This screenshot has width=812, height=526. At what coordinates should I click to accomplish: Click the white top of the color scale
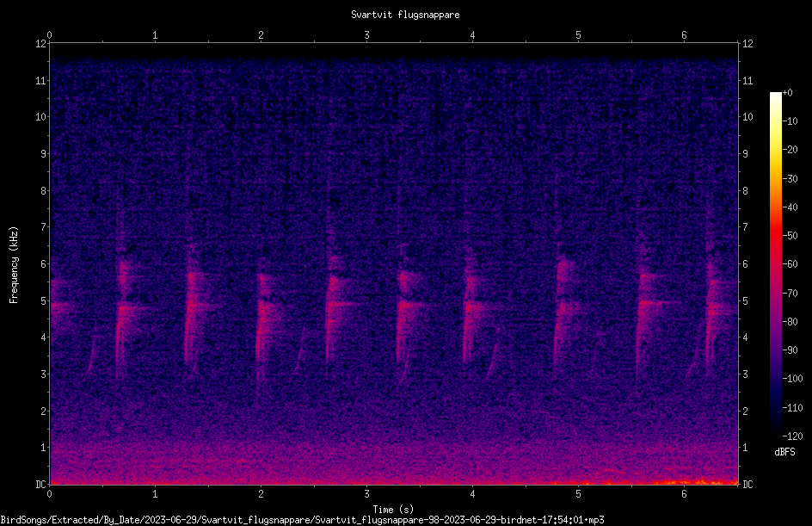click(776, 96)
